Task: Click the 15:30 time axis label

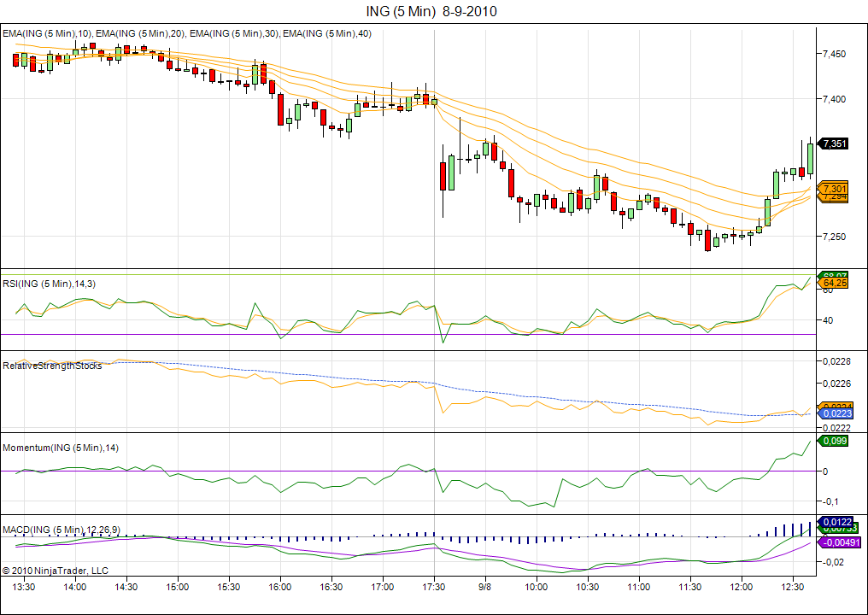Action: (x=229, y=586)
